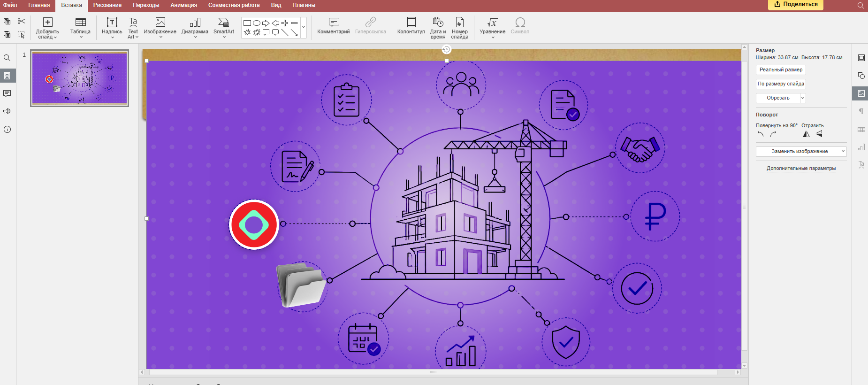The image size is (868, 385).
Task: Select slide 1 thumbnail
Action: pos(79,78)
